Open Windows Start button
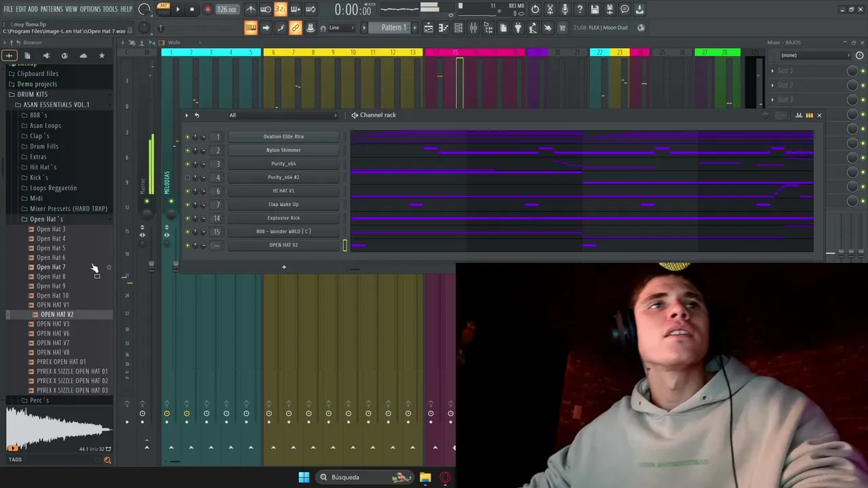Screen dimensions: 868x488 (304, 477)
